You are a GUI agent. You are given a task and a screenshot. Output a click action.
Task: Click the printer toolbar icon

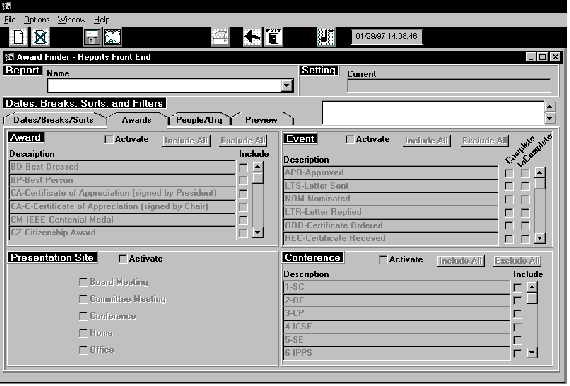(220, 37)
